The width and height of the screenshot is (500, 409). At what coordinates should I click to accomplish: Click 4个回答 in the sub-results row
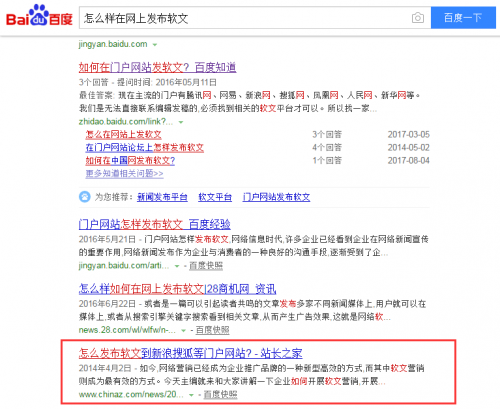(x=327, y=148)
